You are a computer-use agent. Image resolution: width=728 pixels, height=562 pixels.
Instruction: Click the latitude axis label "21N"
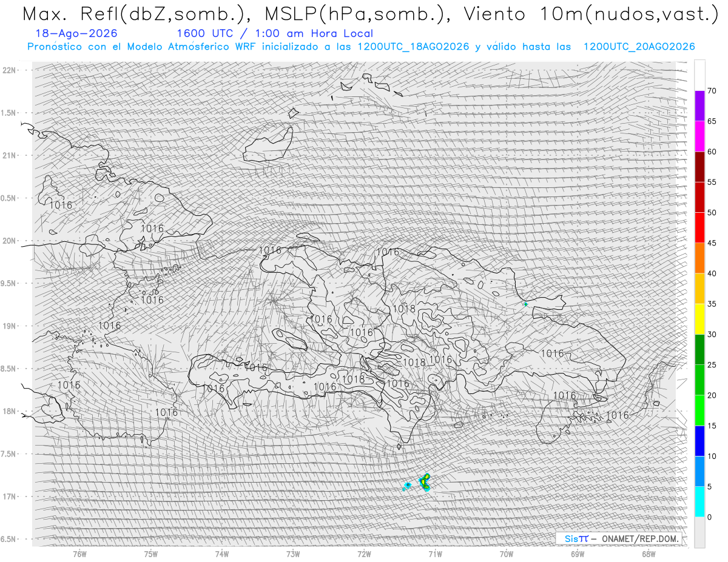point(10,155)
